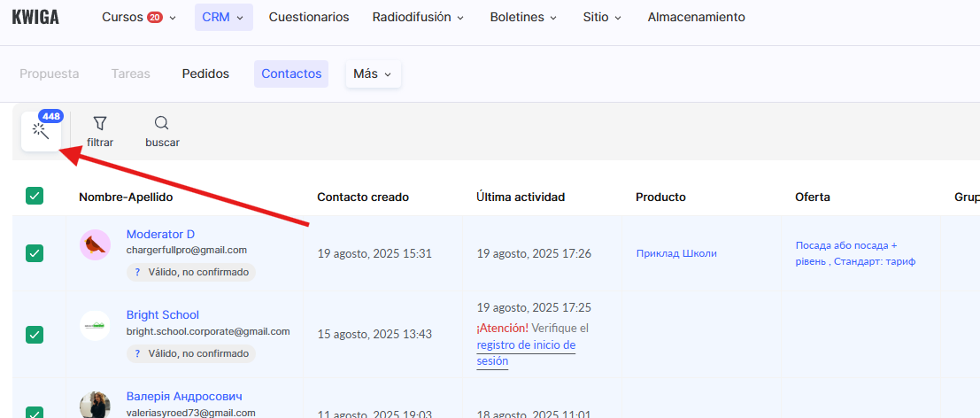Click the question mark icon under Moderator D
The image size is (980, 418).
pyautogui.click(x=137, y=273)
